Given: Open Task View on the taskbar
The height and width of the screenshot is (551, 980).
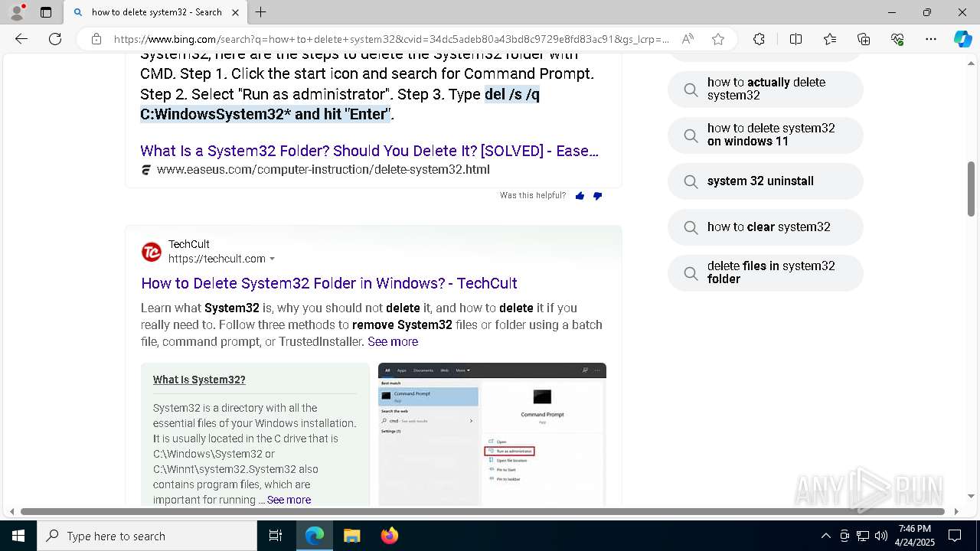Looking at the screenshot, I should tap(276, 536).
